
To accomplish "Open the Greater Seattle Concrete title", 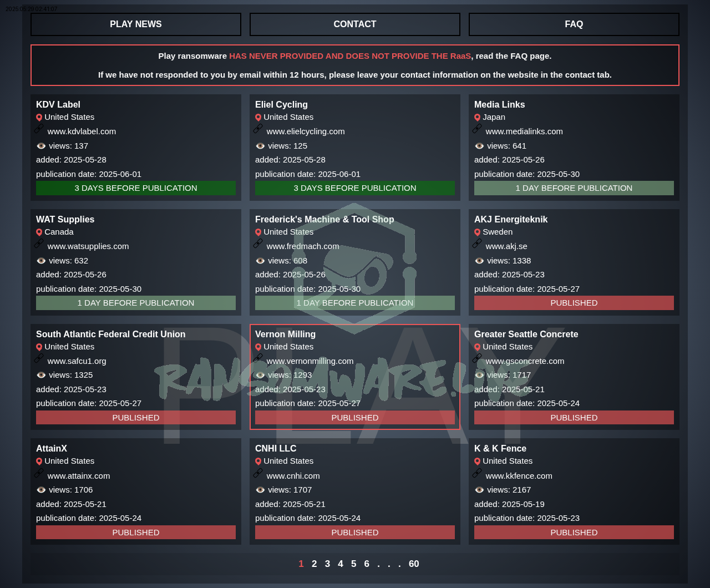I will pyautogui.click(x=526, y=334).
